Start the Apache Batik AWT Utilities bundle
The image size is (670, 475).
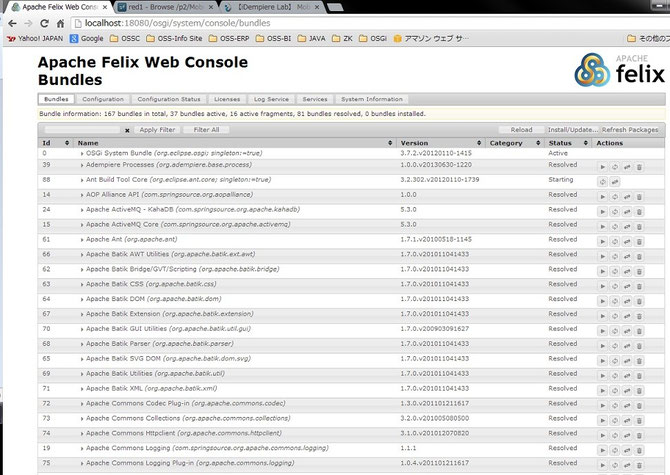[602, 257]
